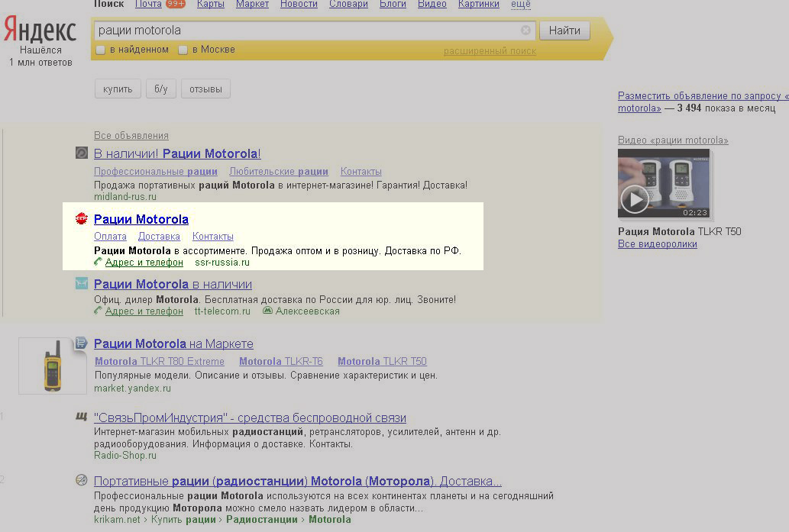Click the Yandex Market document icon
This screenshot has height=532, width=789.
[81, 343]
